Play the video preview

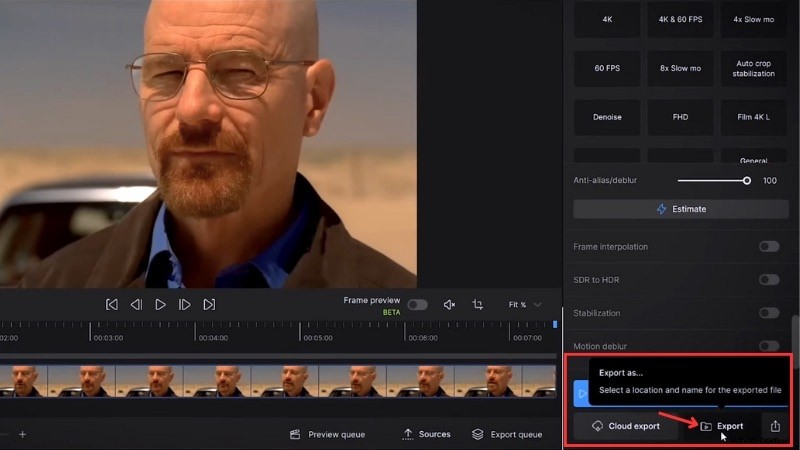pyautogui.click(x=160, y=305)
